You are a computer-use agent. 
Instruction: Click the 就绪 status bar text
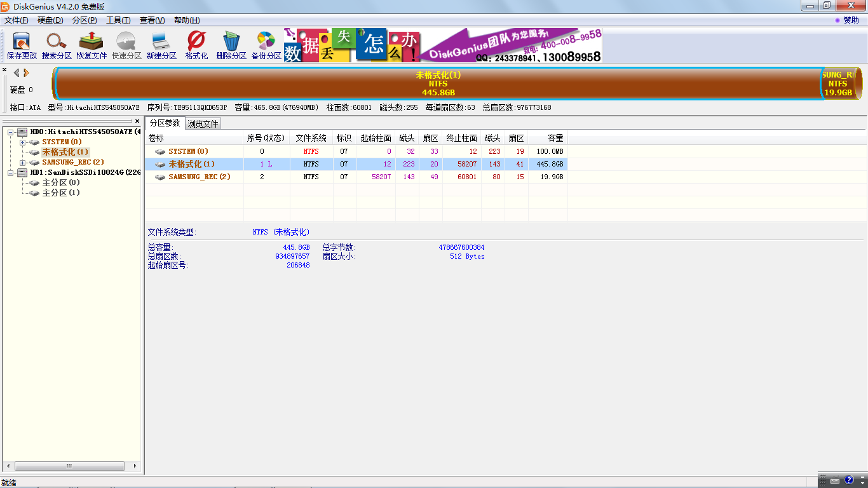[x=8, y=483]
